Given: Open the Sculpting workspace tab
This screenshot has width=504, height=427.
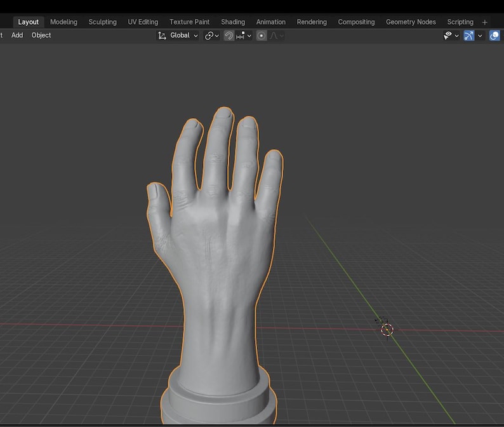Looking at the screenshot, I should pyautogui.click(x=103, y=22).
